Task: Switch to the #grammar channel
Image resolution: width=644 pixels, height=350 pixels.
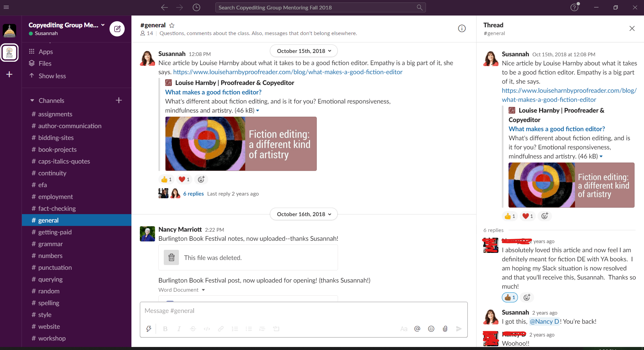Action: click(x=76, y=244)
